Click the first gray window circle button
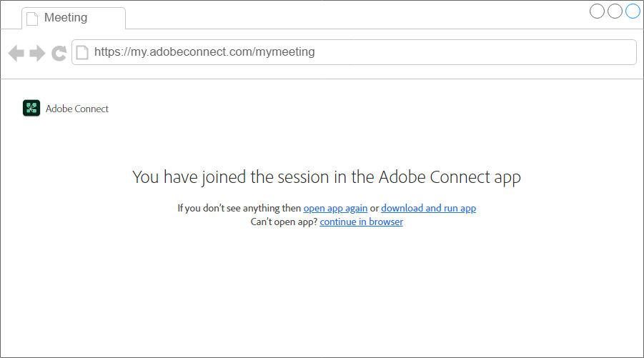The width and height of the screenshot is (644, 358). pyautogui.click(x=597, y=11)
